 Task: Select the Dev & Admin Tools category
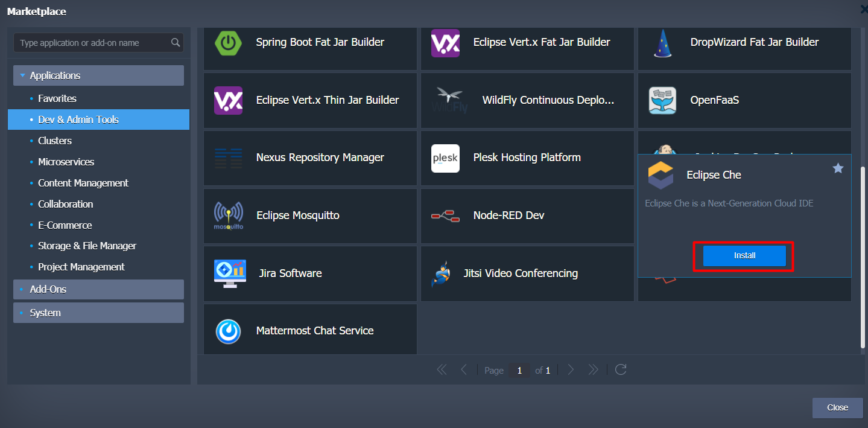pos(98,120)
